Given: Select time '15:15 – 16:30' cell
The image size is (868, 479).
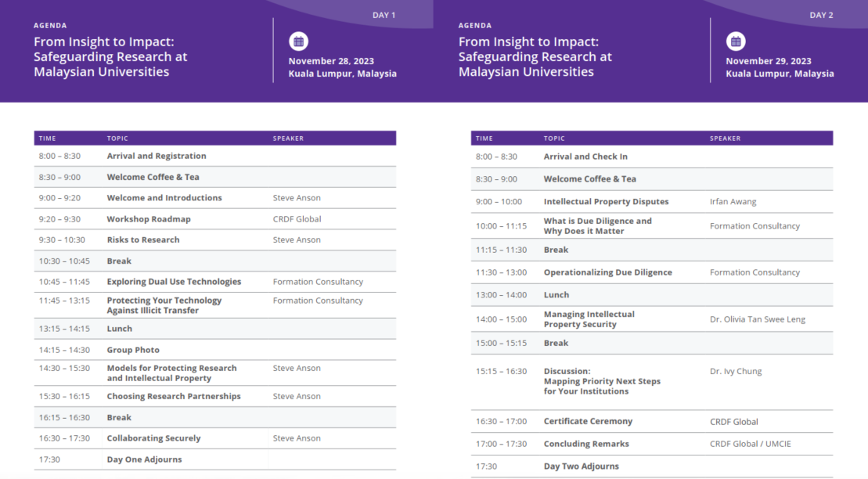Looking at the screenshot, I should [501, 371].
